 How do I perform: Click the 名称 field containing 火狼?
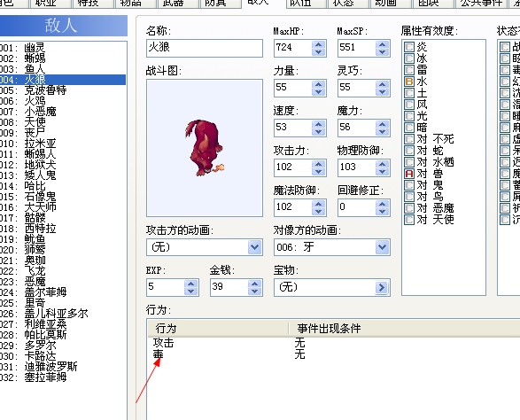pyautogui.click(x=205, y=48)
